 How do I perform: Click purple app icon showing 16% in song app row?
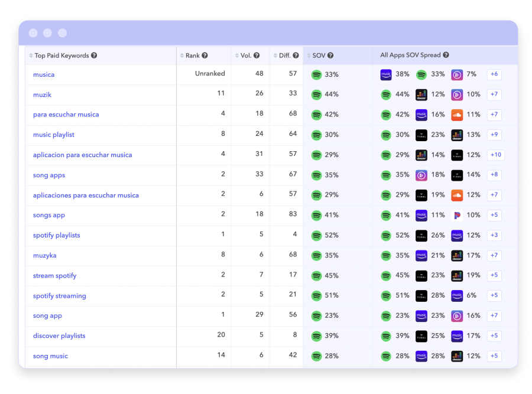pos(457,316)
